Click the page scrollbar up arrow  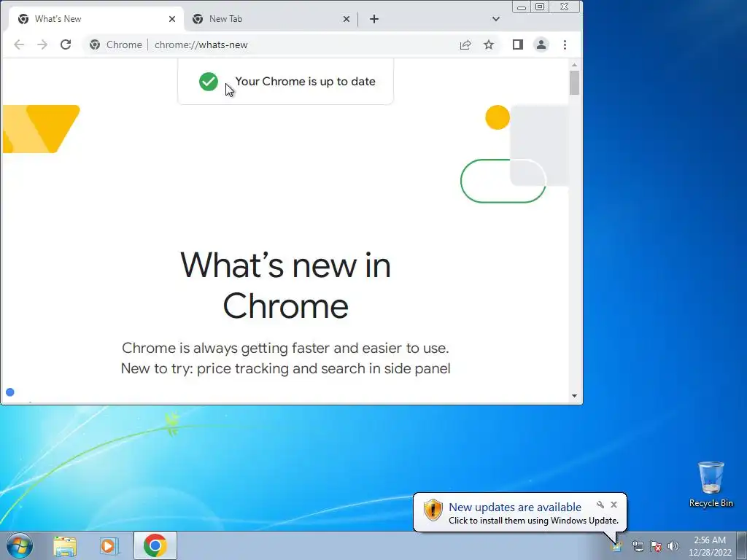click(x=575, y=65)
